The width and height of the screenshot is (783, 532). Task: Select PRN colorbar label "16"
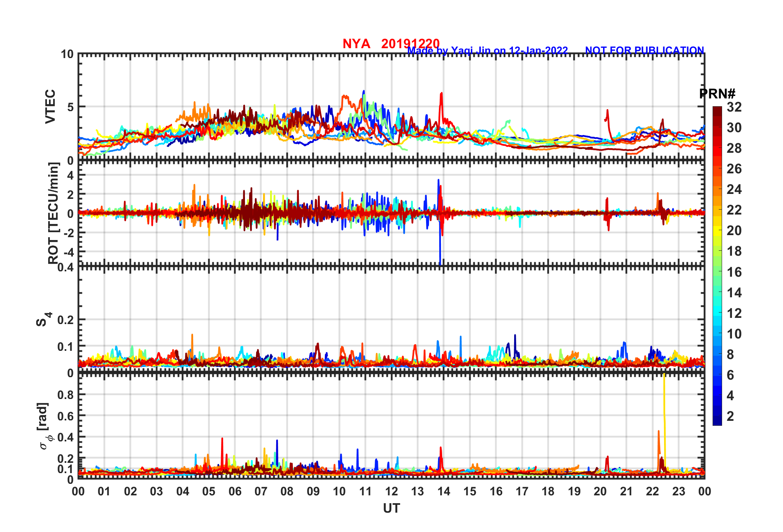[734, 272]
